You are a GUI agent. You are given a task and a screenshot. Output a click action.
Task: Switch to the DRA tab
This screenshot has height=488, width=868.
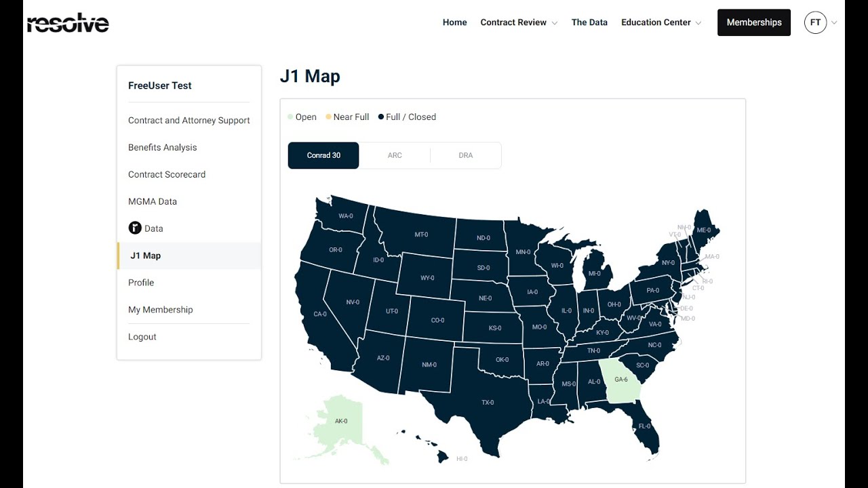tap(466, 155)
